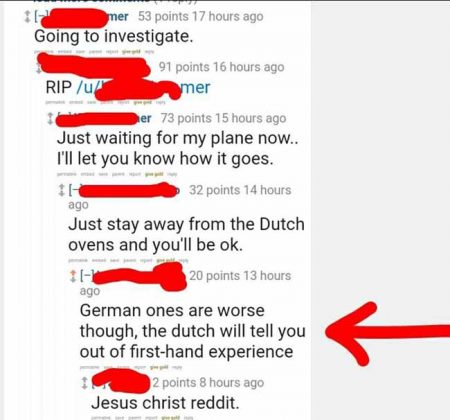Click vote arrows beside the 91 points comment

(39, 68)
